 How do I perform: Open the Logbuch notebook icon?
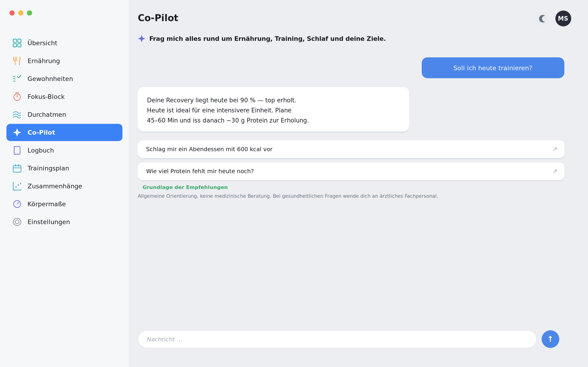(17, 150)
